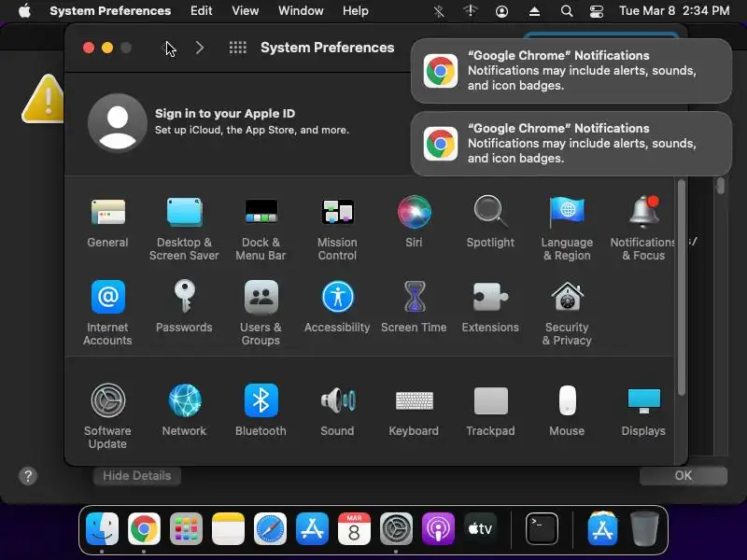Open Displays preferences
This screenshot has height=560, width=747.
click(x=643, y=411)
